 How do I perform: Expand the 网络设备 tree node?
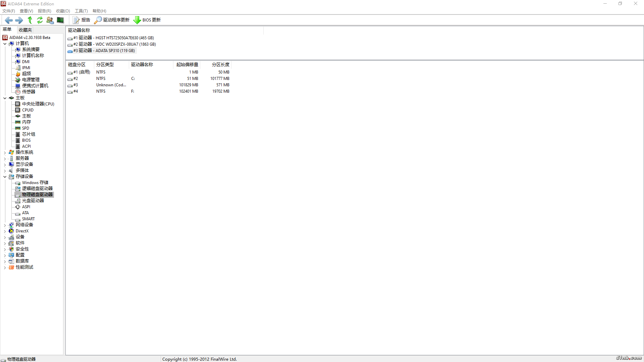coord(5,225)
